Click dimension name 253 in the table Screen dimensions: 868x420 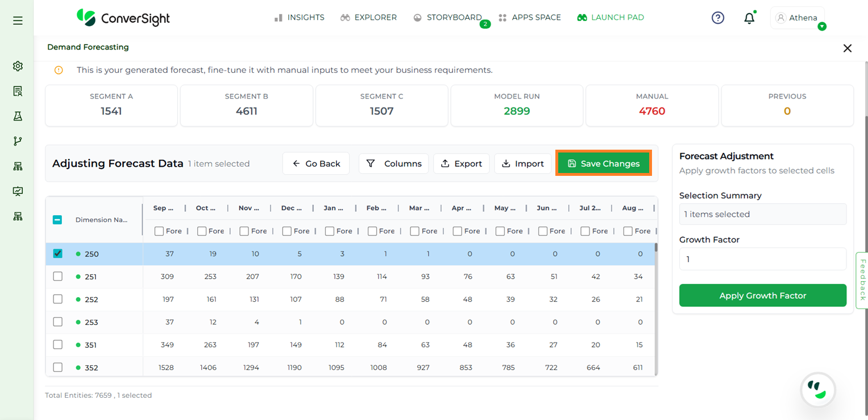pos(91,322)
